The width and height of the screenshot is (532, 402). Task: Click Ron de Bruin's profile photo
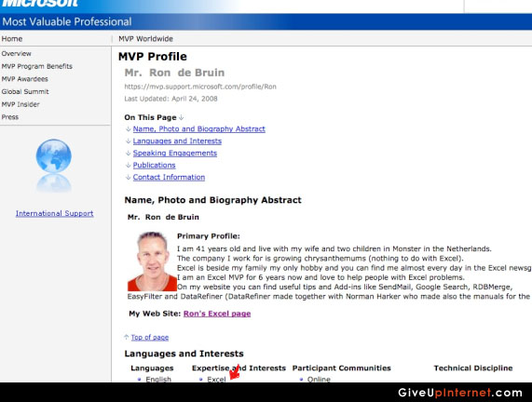pyautogui.click(x=152, y=261)
